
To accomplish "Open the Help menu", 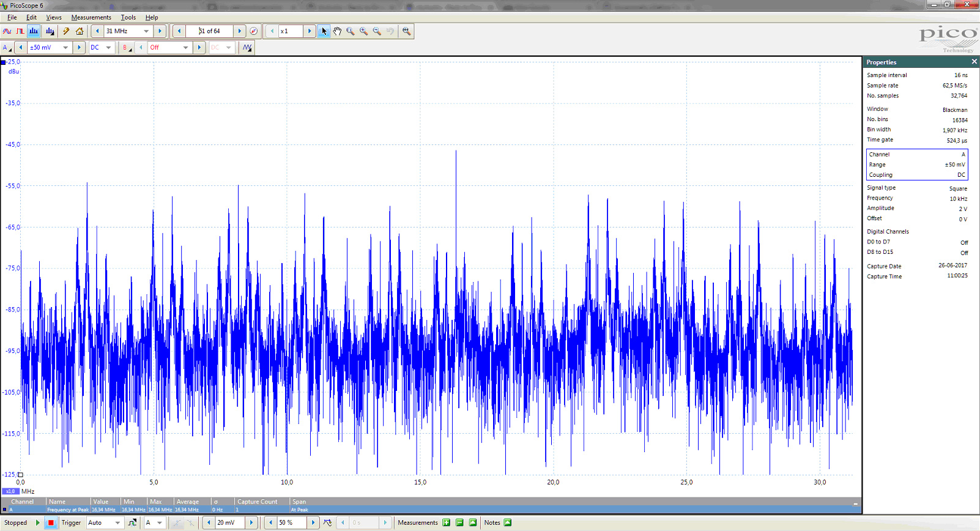I will [152, 17].
